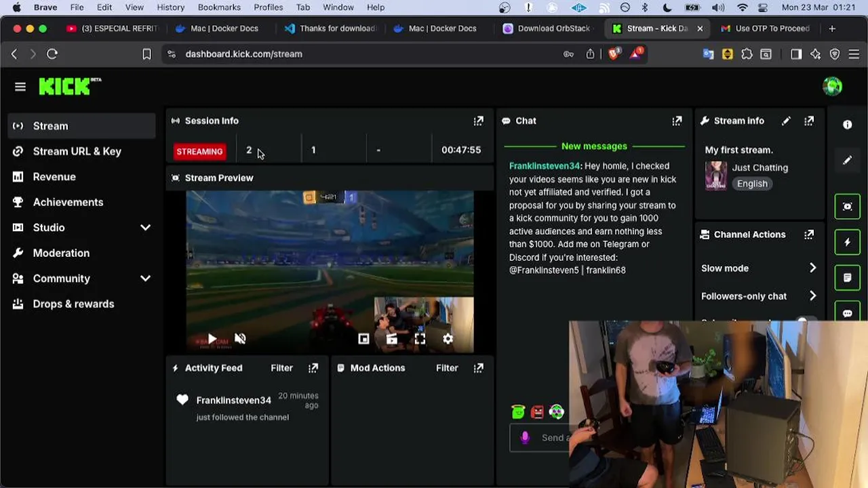Open the Activity Feed Filter
Image resolution: width=868 pixels, height=488 pixels.
(281, 368)
